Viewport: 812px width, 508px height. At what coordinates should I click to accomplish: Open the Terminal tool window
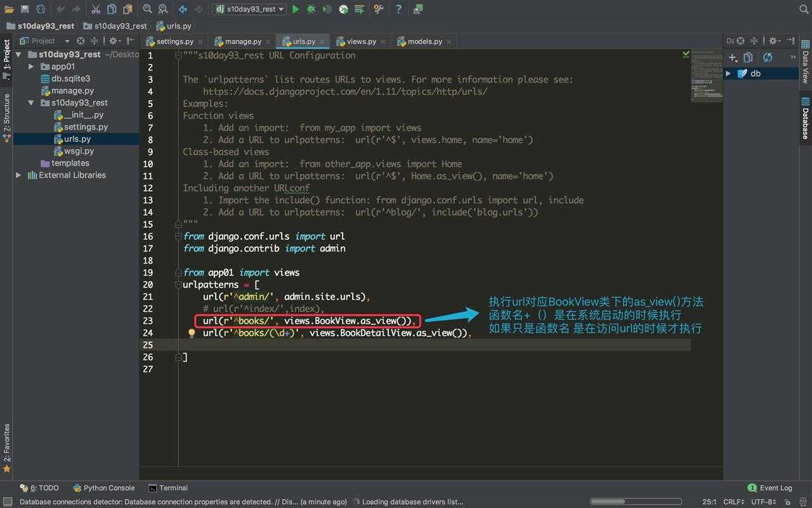pyautogui.click(x=168, y=488)
